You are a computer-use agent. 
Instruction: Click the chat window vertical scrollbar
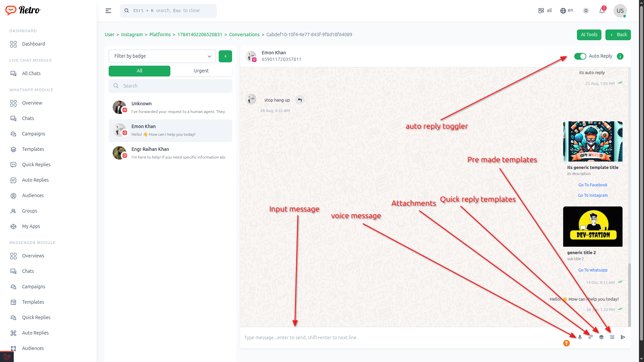click(630, 295)
